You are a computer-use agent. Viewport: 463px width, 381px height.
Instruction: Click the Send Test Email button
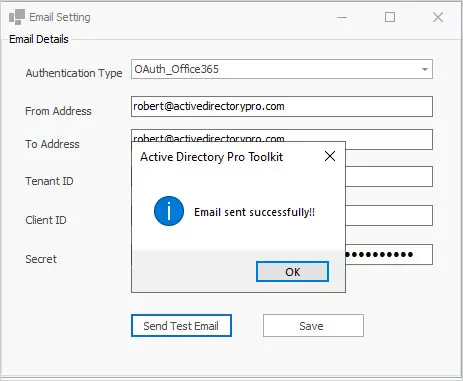pyautogui.click(x=181, y=326)
